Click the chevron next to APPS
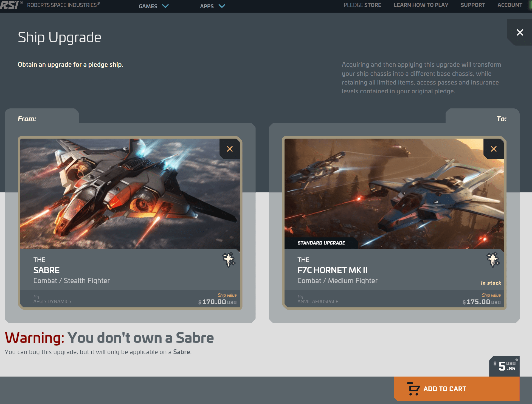Viewport: 532px width, 404px height. coord(222,6)
